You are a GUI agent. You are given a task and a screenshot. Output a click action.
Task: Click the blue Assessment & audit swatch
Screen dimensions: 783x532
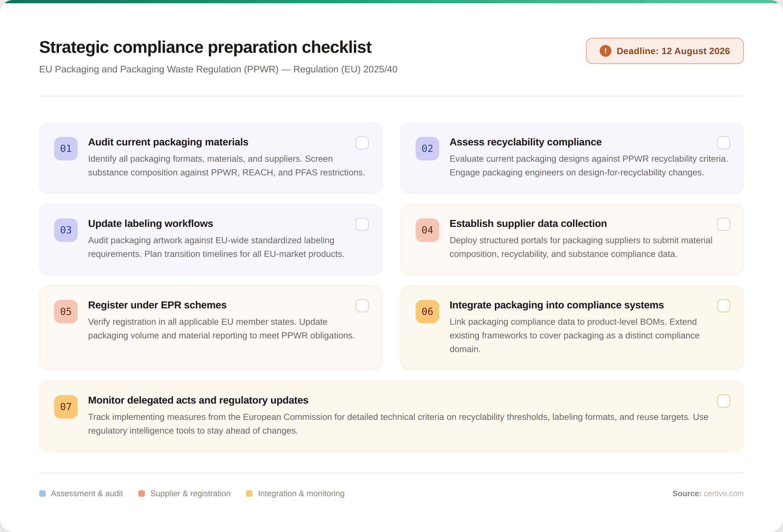point(42,493)
